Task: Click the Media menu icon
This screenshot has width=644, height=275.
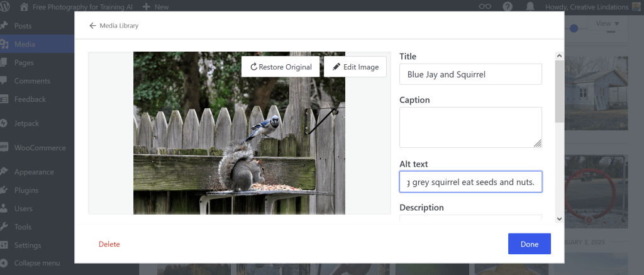Action: coord(4,44)
